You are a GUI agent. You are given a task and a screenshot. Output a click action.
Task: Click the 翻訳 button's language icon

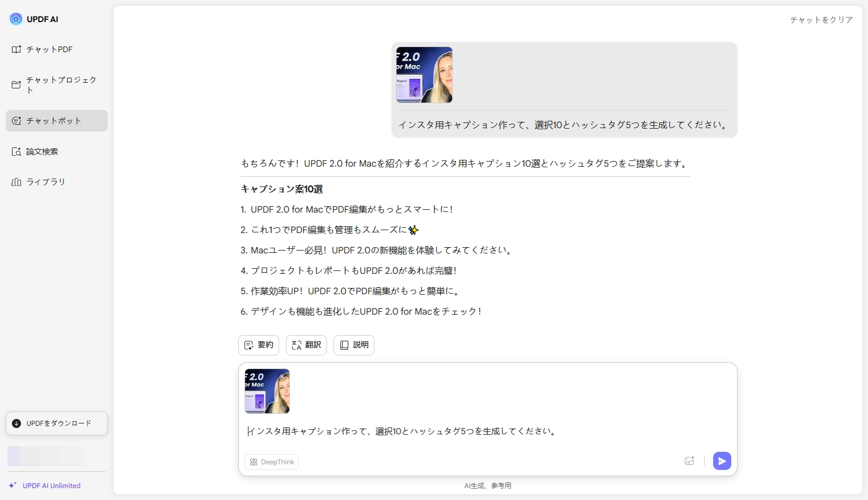[297, 345]
